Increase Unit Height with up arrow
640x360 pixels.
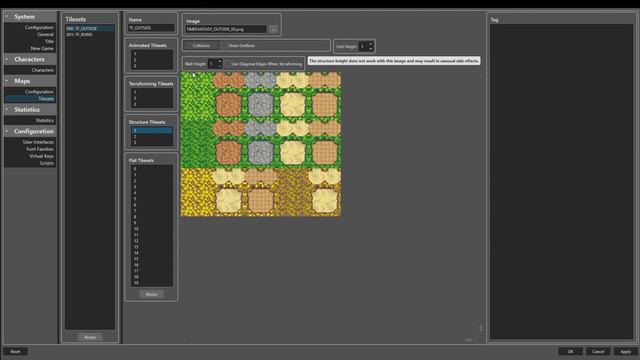371,44
